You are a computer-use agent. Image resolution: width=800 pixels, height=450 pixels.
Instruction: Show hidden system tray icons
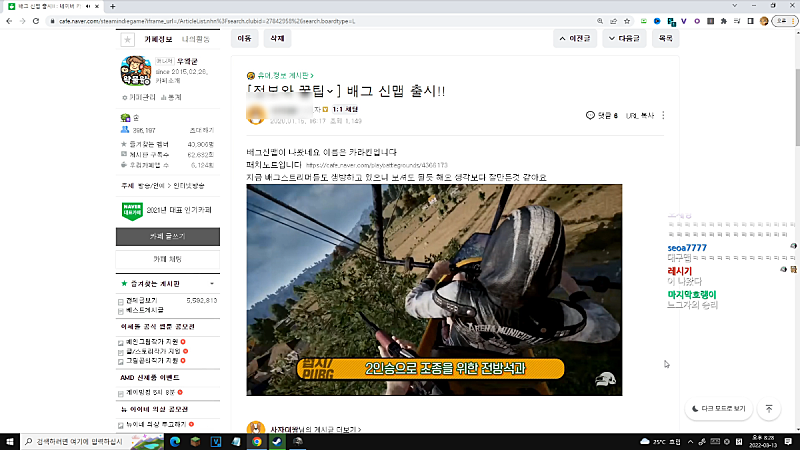tap(690, 441)
